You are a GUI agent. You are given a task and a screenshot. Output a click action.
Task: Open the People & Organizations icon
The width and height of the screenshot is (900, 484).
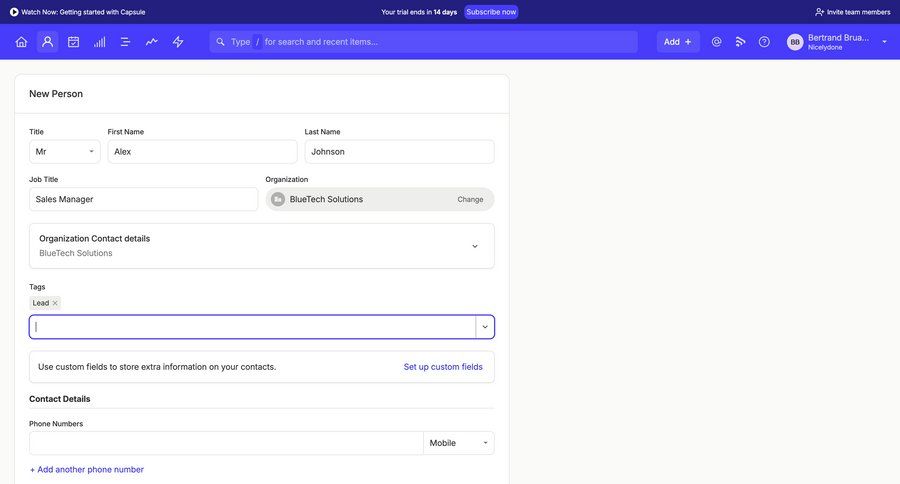point(47,42)
